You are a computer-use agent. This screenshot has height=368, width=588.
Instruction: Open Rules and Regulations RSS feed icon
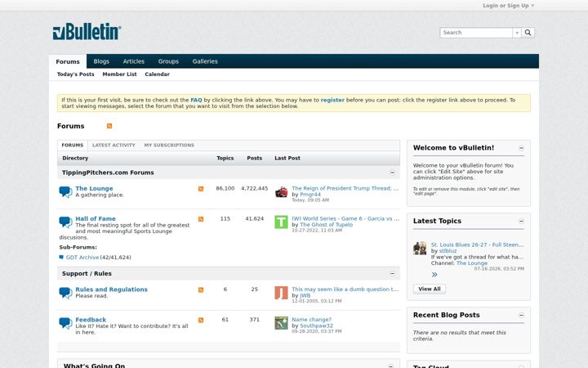(x=201, y=289)
